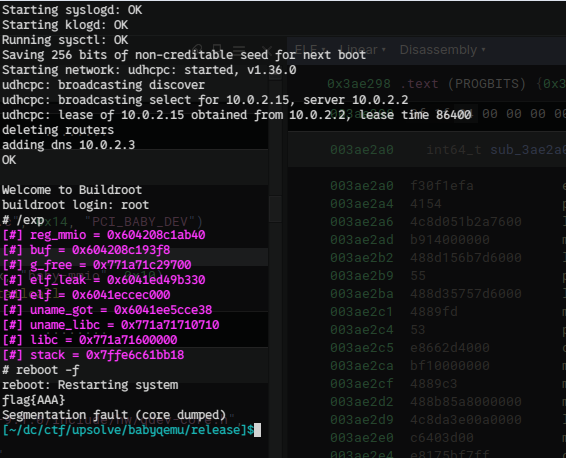
Task: Select opcode bytes c6403d00
Action: click(442, 438)
